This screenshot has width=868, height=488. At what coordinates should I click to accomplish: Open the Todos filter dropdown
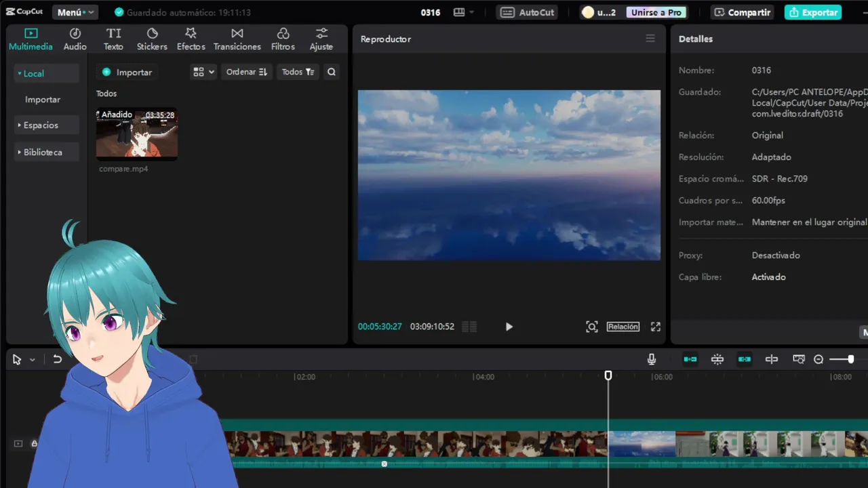click(298, 72)
